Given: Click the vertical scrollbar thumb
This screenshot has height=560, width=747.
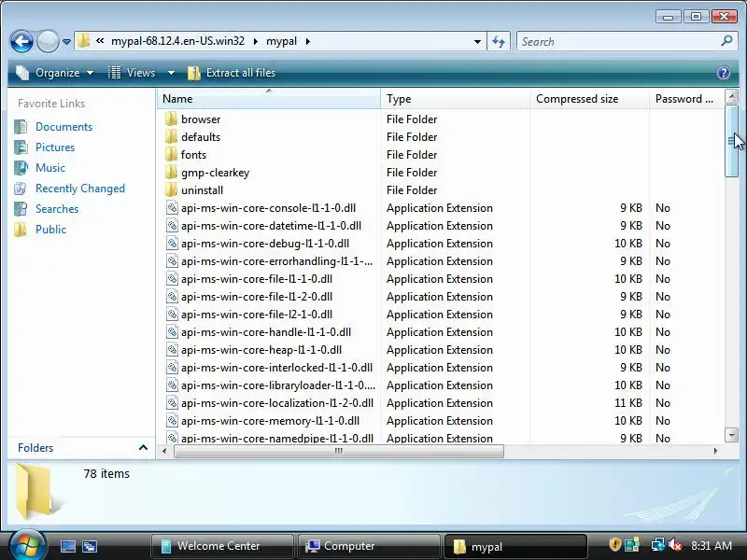Looking at the screenshot, I should 731,141.
